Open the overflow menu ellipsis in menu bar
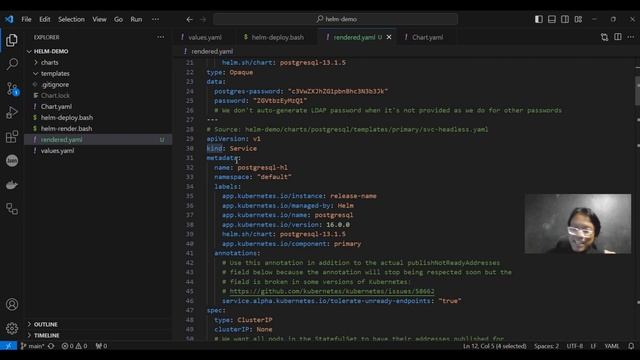640x360 pixels. [156, 19]
